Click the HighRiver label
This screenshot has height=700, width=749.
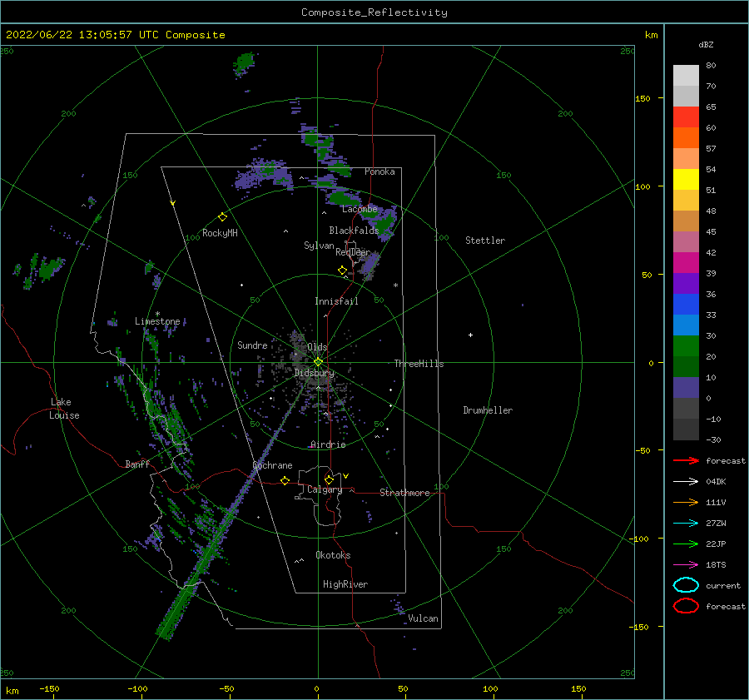(345, 584)
